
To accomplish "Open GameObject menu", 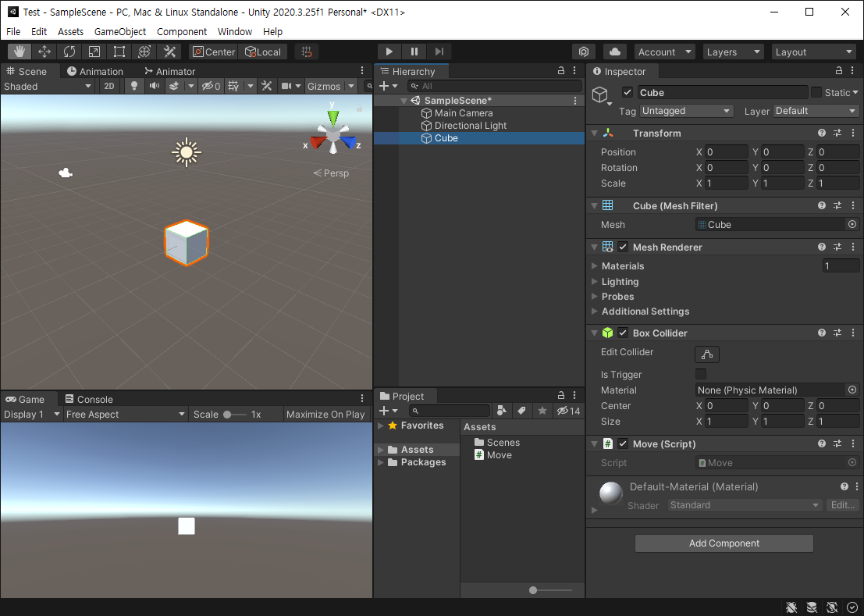I will tap(120, 31).
